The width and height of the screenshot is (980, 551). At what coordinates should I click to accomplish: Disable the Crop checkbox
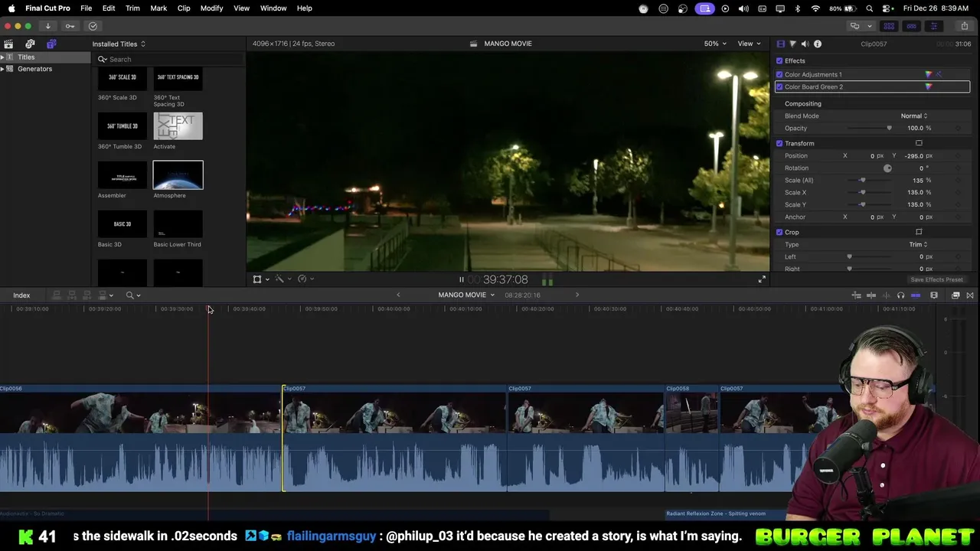pos(779,232)
